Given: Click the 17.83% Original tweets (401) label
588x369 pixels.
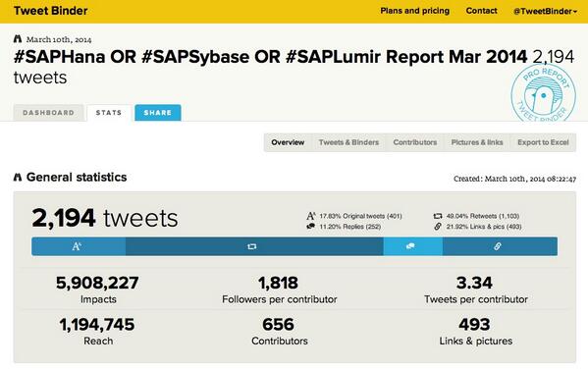Looking at the screenshot, I should click(360, 216).
